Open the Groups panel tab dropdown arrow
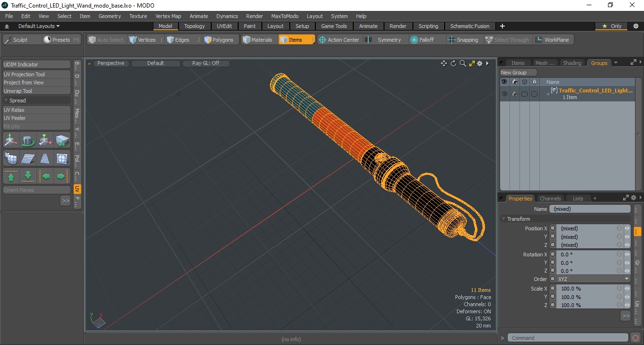 point(616,63)
